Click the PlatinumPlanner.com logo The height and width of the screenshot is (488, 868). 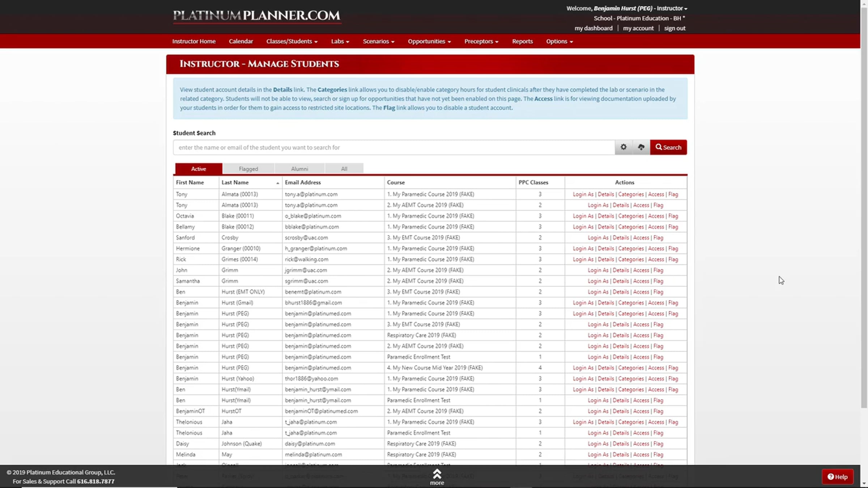[257, 16]
